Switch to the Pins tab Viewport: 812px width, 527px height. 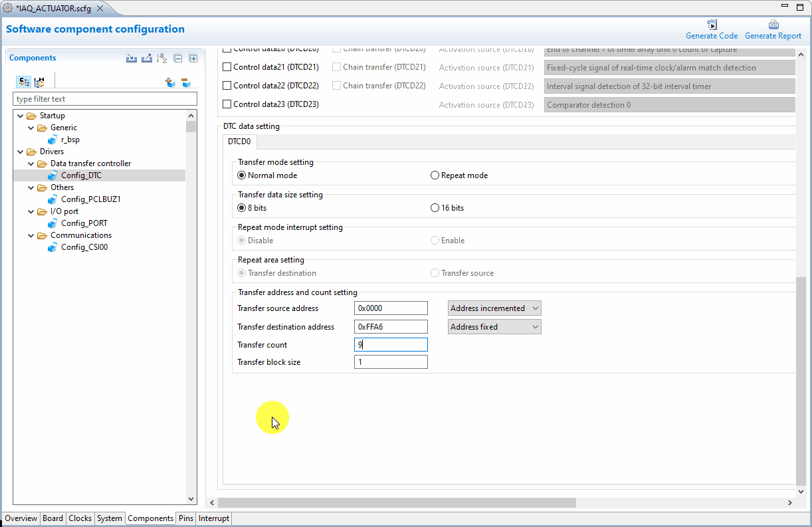point(186,518)
